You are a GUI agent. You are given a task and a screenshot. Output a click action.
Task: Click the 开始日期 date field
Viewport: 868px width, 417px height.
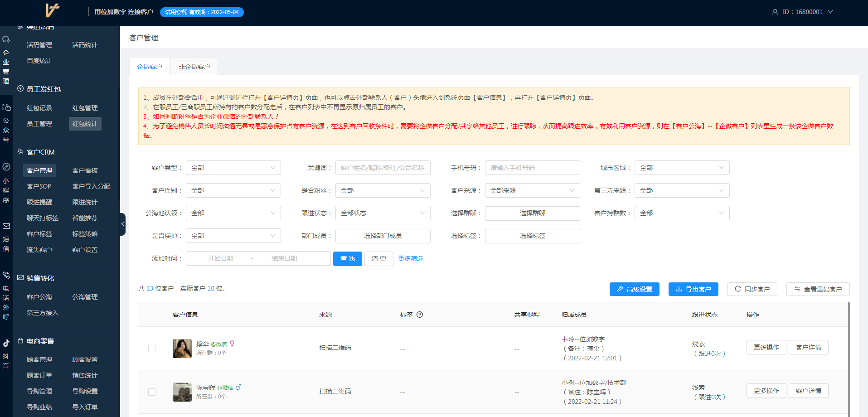221,258
